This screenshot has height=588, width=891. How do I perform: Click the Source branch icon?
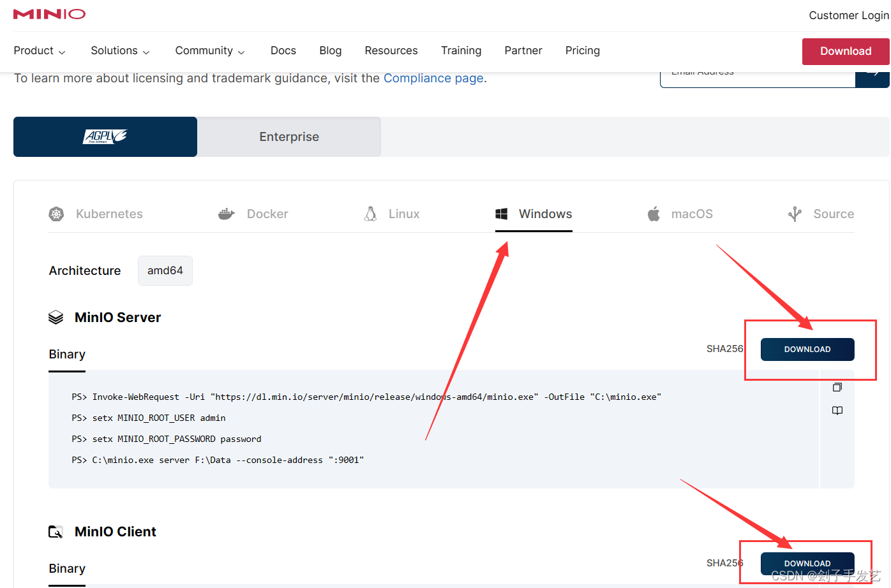pos(795,214)
